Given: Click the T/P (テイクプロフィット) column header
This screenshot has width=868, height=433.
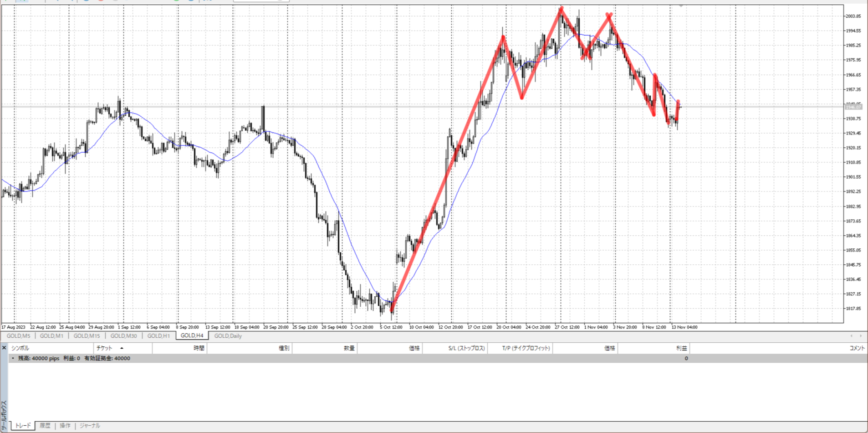Looking at the screenshot, I should [x=526, y=348].
